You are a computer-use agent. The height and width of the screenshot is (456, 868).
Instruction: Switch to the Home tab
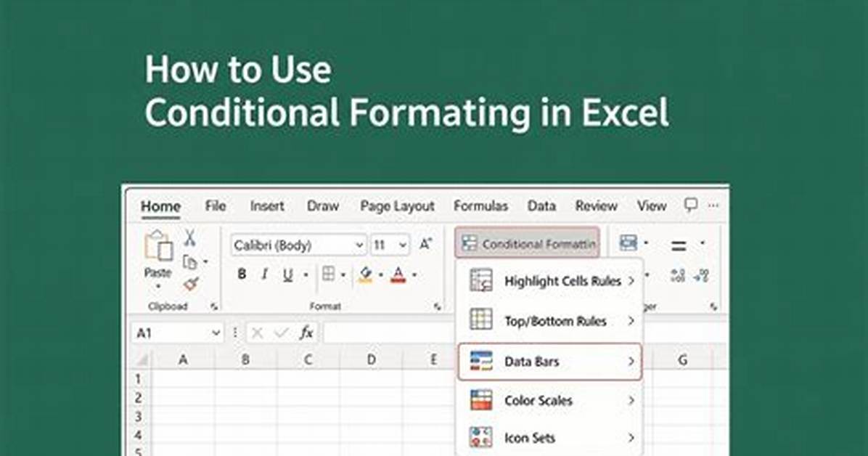pyautogui.click(x=160, y=207)
